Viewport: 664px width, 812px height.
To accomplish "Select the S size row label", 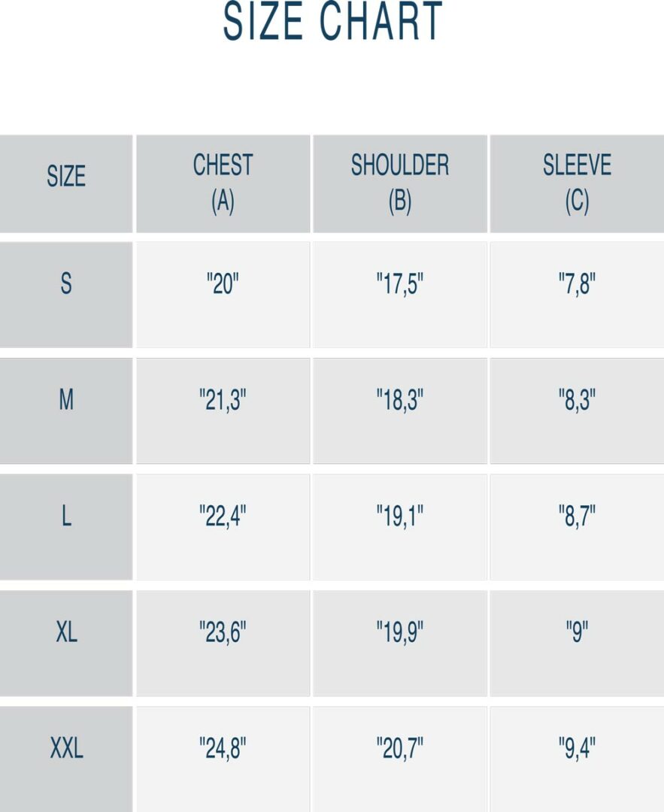I will [x=66, y=295].
